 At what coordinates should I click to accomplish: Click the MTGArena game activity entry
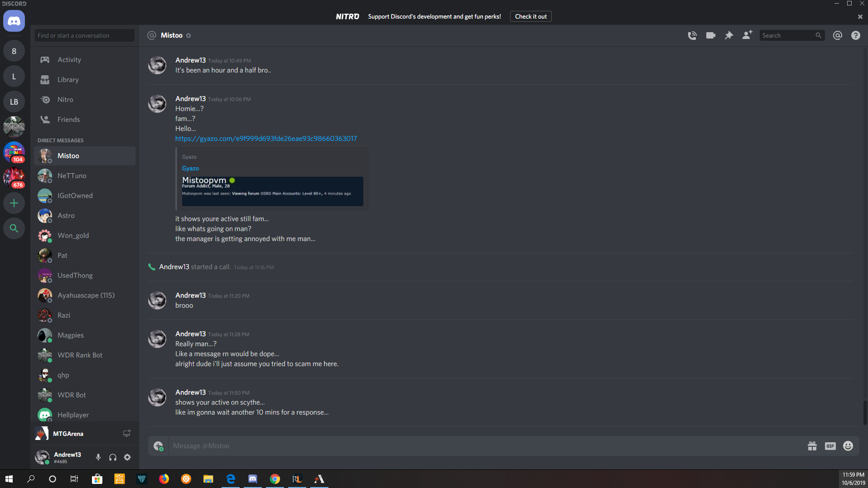click(68, 434)
